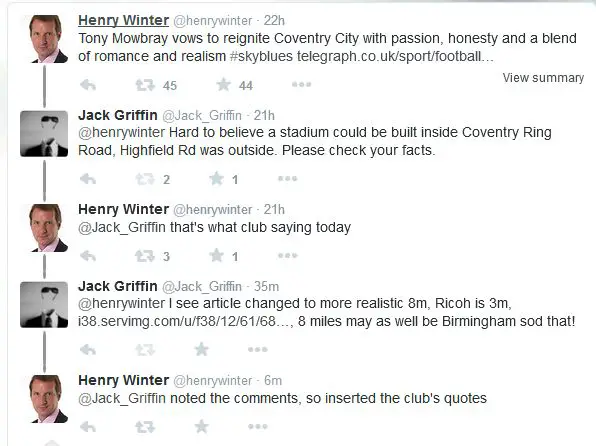The width and height of the screenshot is (596, 446).
Task: Open the i38.servimg.com image link
Action: coord(185,321)
